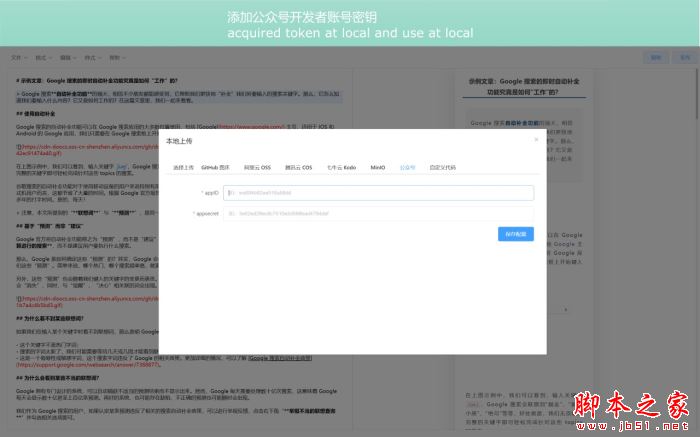Switch to the 公众号 tab
The image size is (700, 437).
[x=407, y=167]
